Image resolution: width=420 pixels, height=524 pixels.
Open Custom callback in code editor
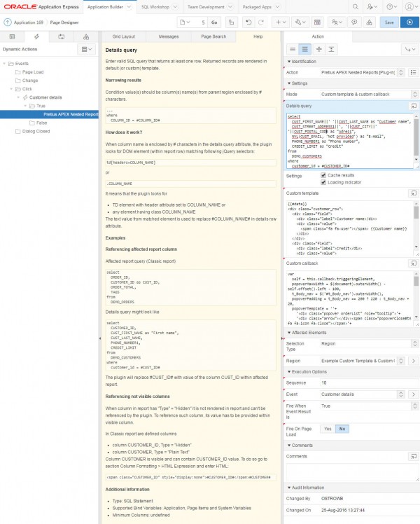(x=413, y=263)
